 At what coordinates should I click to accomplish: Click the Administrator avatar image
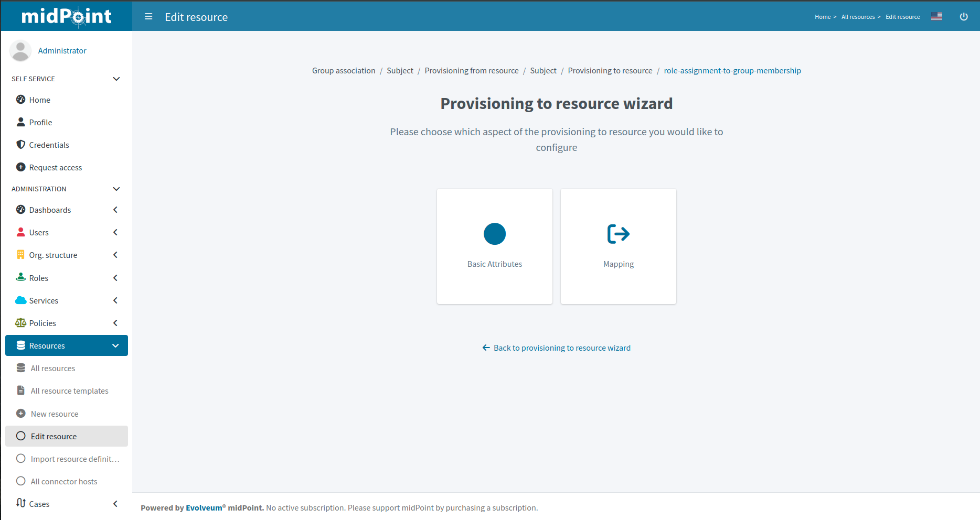[x=20, y=51]
